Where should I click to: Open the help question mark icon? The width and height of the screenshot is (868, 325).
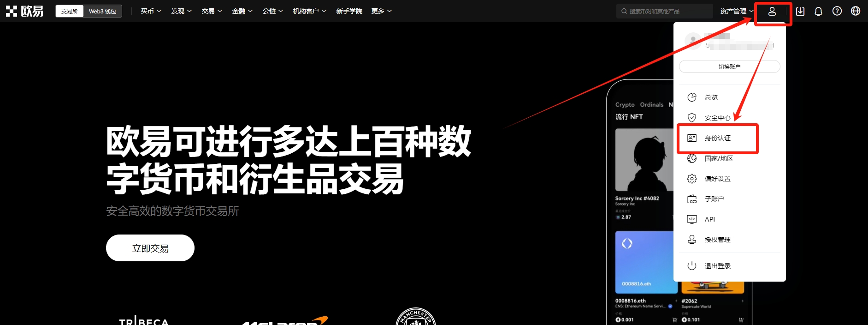coord(837,11)
